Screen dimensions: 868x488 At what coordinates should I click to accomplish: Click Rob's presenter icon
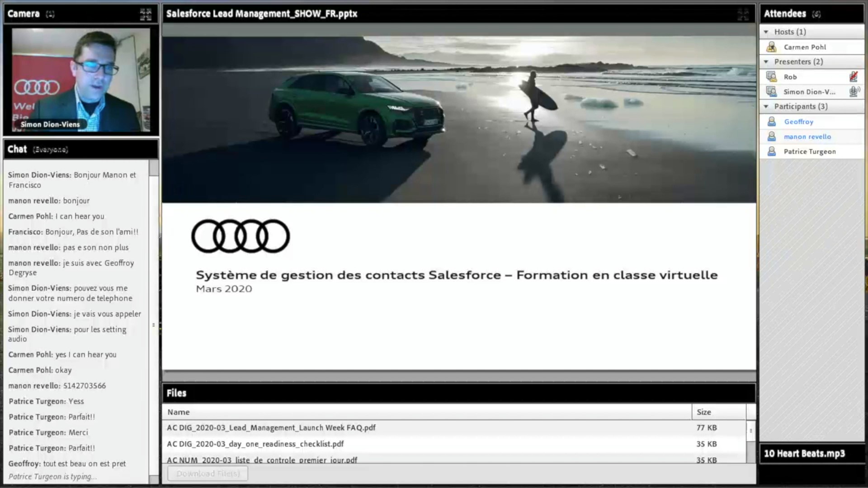[772, 77]
